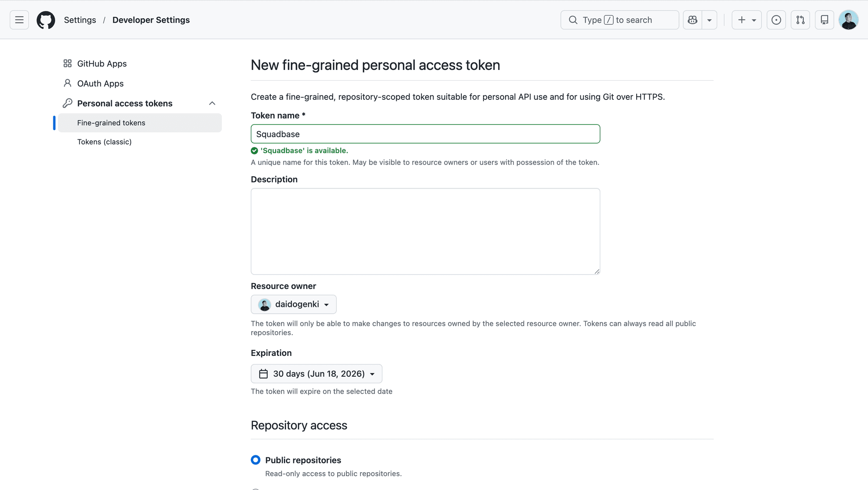Click Settings breadcrumb link

pyautogui.click(x=80, y=20)
